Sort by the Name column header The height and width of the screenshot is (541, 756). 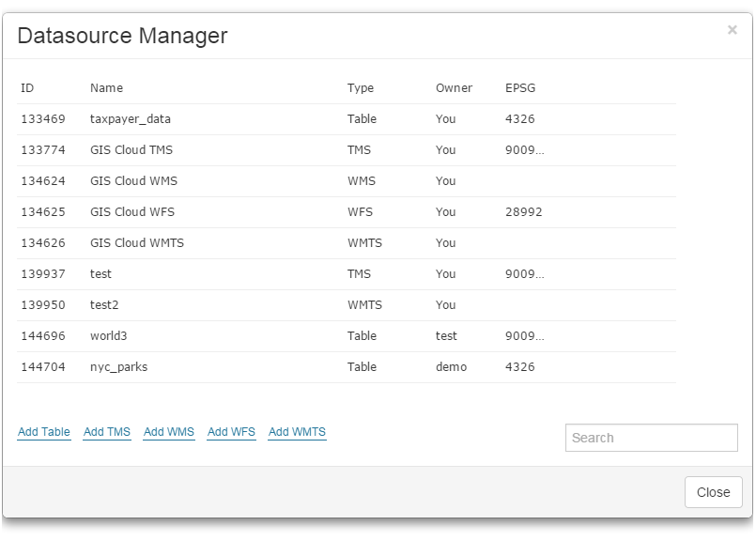tap(106, 87)
